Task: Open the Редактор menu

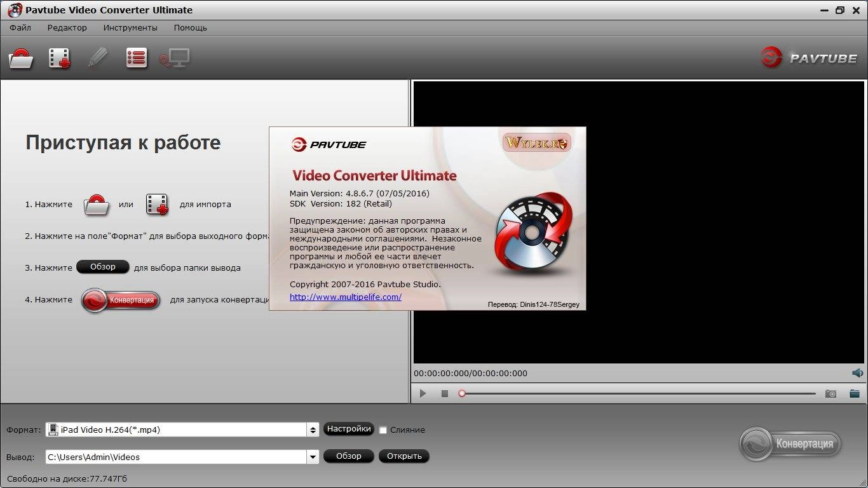Action: coord(67,28)
